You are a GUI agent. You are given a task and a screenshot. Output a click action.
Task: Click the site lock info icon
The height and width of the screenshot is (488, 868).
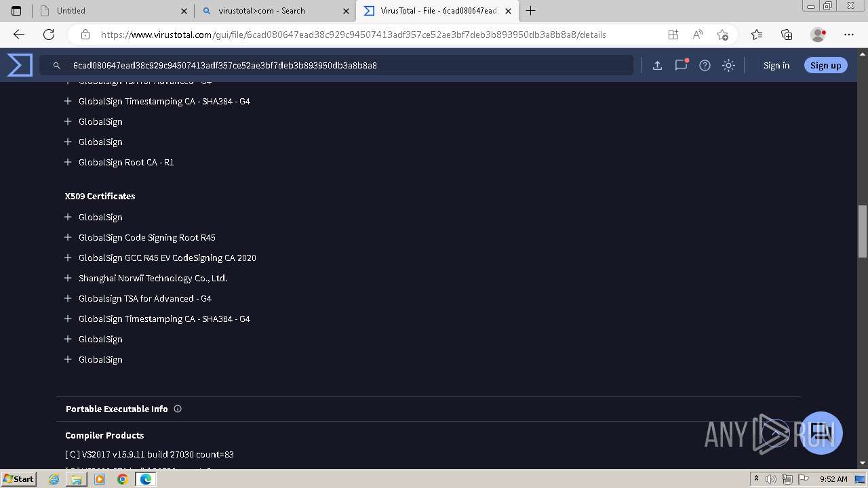click(85, 35)
